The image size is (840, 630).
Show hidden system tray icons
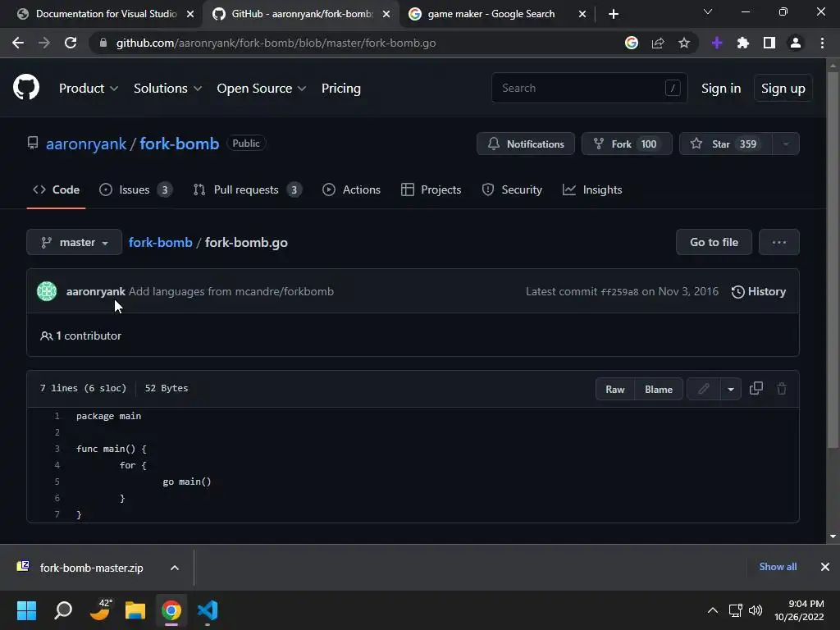tap(713, 610)
